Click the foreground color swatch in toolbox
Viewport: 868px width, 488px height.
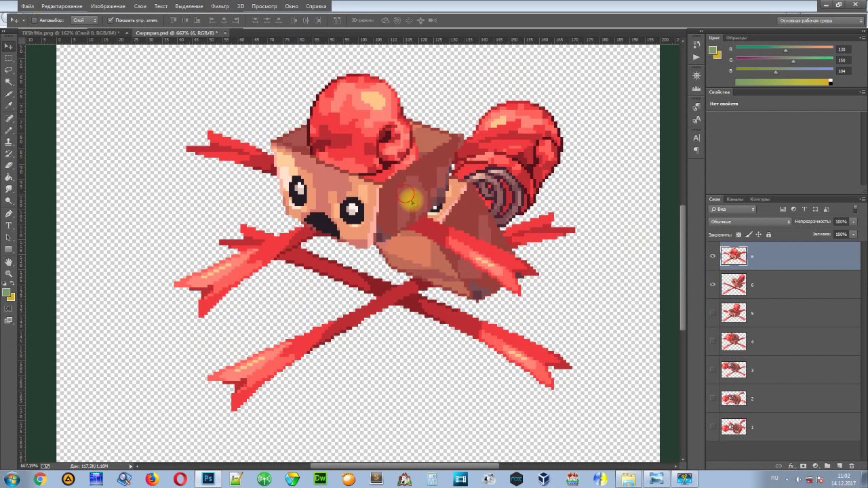click(x=7, y=293)
